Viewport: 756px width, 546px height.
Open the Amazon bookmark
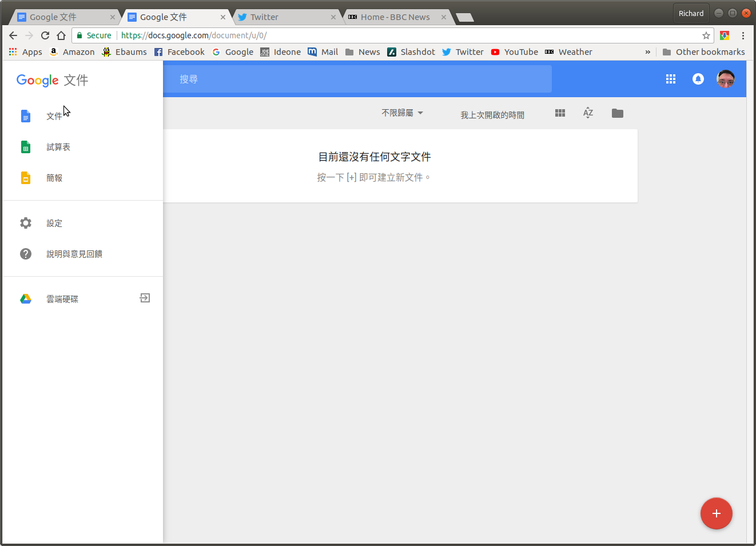tap(72, 52)
